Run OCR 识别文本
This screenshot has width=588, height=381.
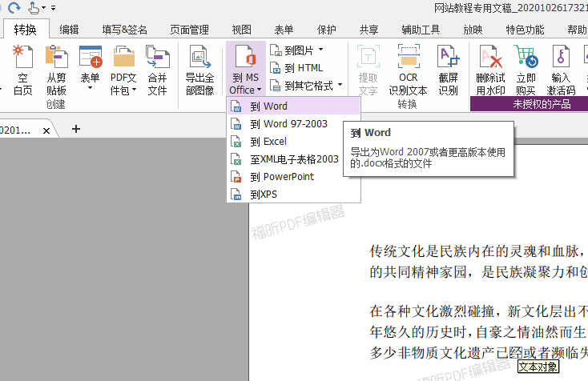(408, 70)
